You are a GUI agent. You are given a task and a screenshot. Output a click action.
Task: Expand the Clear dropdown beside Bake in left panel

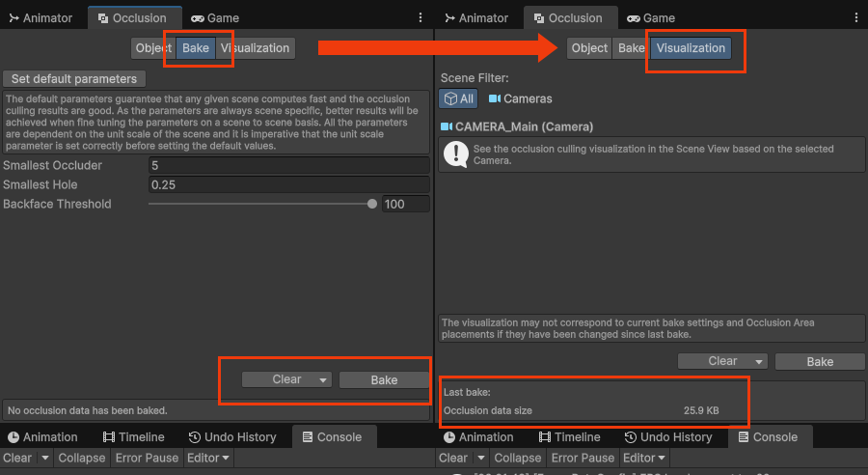(x=323, y=379)
